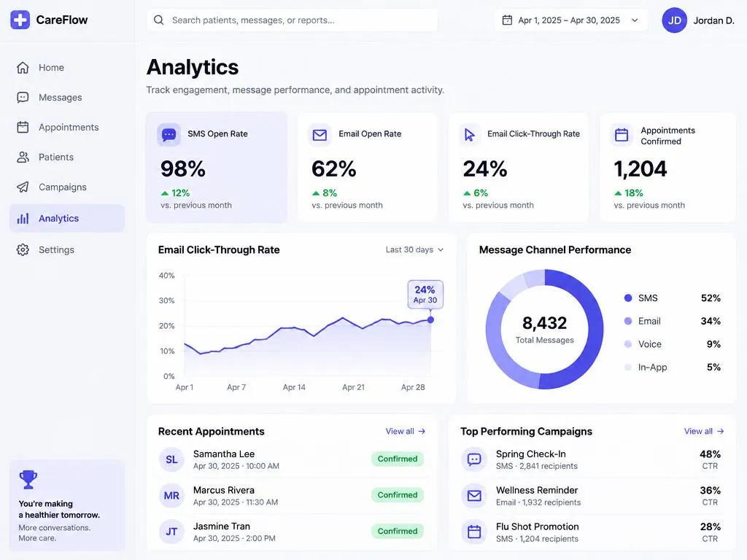Image resolution: width=747 pixels, height=560 pixels.
Task: Click the arrow next to Recent Appointments View all
Action: point(422,431)
